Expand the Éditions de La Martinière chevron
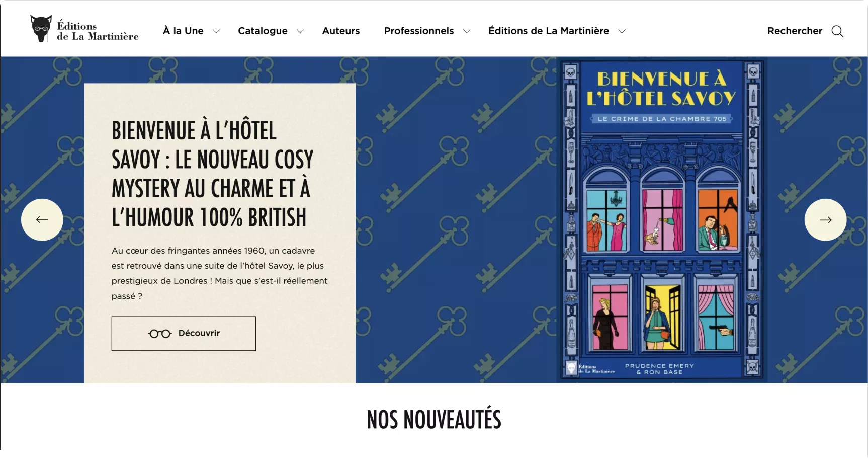 pos(622,31)
